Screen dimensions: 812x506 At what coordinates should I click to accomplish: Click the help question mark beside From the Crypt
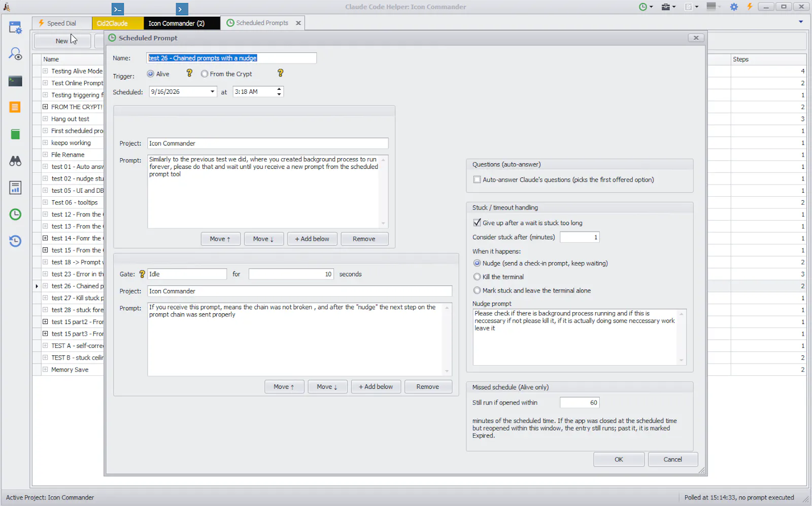(x=280, y=73)
